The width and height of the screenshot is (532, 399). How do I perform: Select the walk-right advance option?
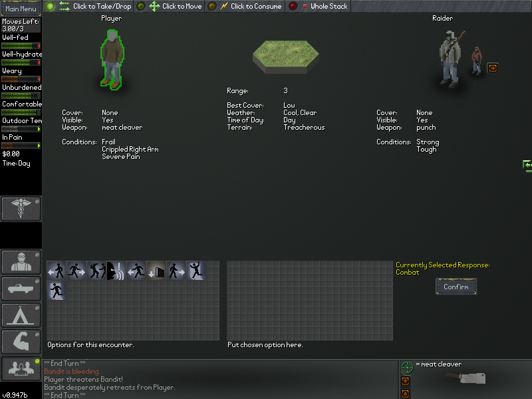(176, 271)
